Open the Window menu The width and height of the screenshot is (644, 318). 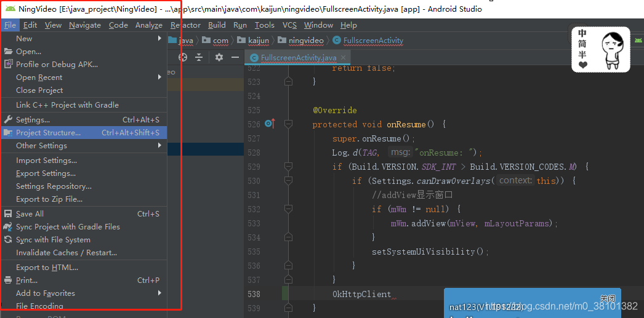[x=318, y=25]
